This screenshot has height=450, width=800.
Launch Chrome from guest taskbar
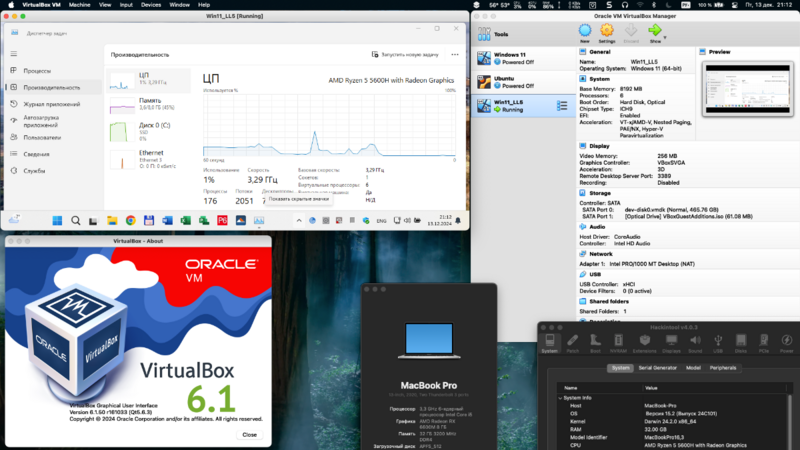pos(131,220)
